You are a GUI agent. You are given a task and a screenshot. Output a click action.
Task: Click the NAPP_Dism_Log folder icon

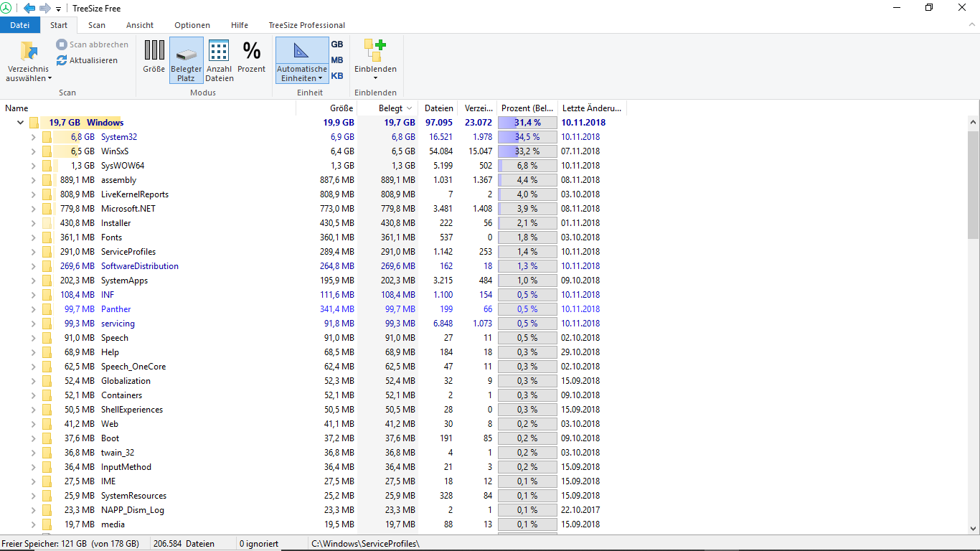pyautogui.click(x=47, y=510)
